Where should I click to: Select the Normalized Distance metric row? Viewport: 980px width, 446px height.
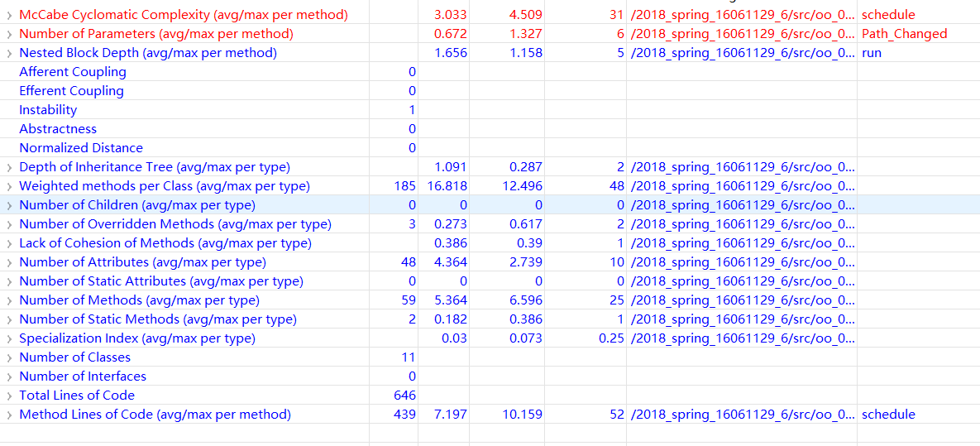pyautogui.click(x=490, y=147)
